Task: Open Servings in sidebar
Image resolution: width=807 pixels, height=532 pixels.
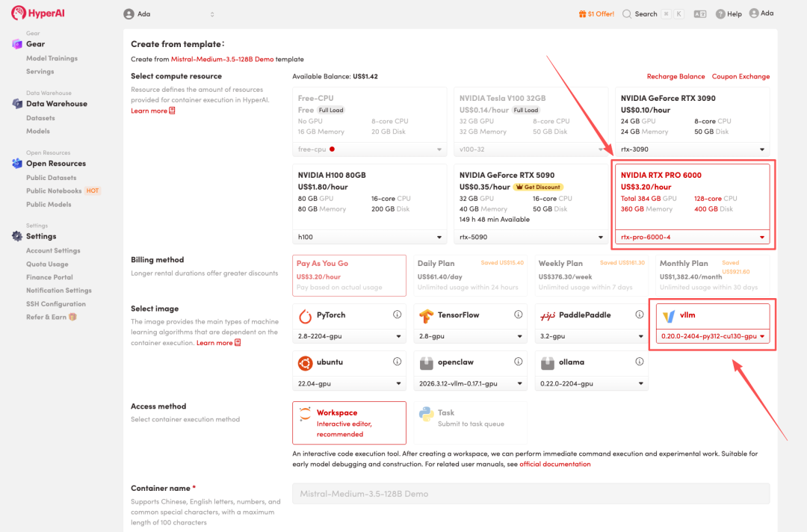Action: pyautogui.click(x=40, y=72)
